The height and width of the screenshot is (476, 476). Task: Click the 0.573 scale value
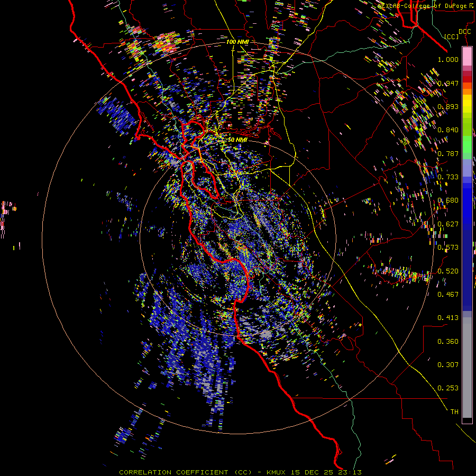pyautogui.click(x=448, y=248)
